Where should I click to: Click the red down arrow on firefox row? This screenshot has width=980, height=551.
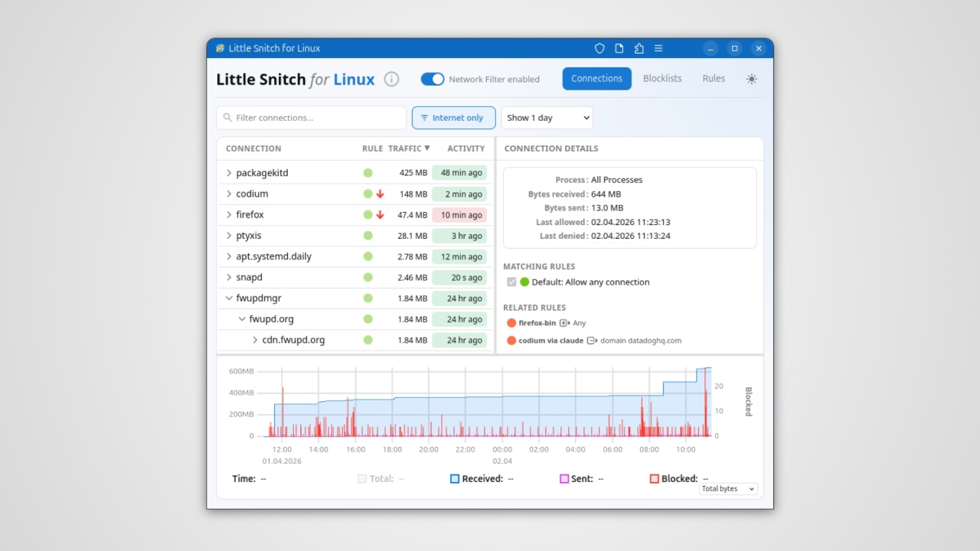380,215
